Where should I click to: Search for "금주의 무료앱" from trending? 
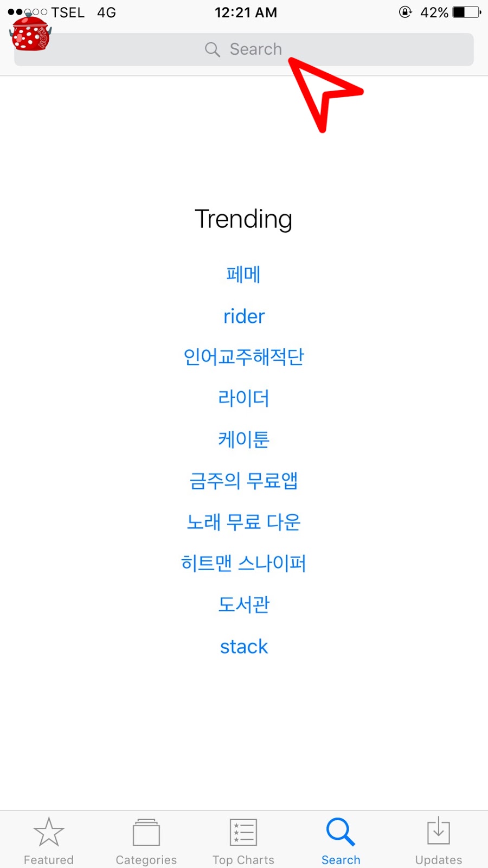244,481
